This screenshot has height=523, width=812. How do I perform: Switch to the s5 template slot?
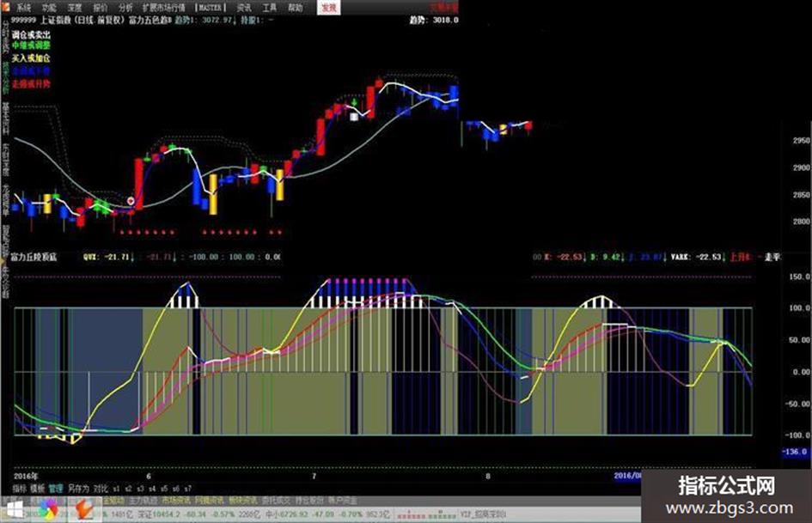pyautogui.click(x=164, y=489)
